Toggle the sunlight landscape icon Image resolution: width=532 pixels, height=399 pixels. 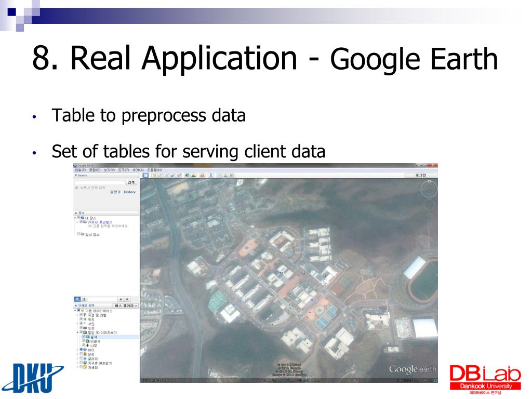[193, 176]
